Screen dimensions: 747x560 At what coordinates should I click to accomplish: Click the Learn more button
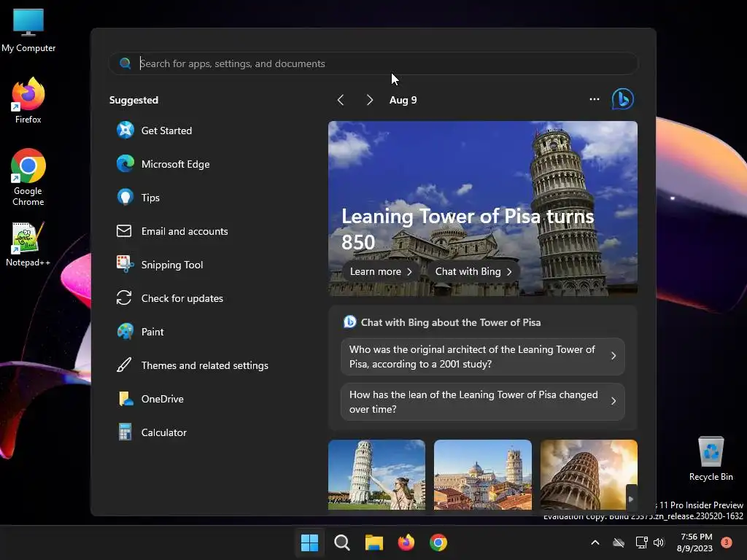pos(381,271)
